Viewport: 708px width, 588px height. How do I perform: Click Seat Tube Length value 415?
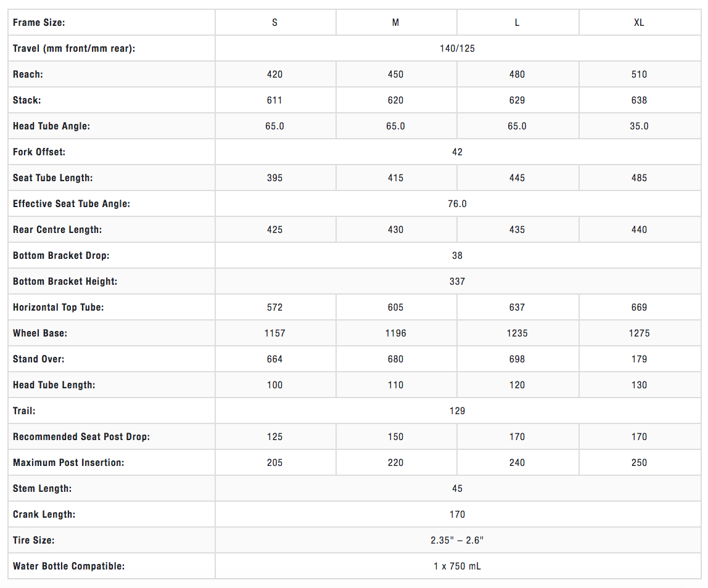395,178
